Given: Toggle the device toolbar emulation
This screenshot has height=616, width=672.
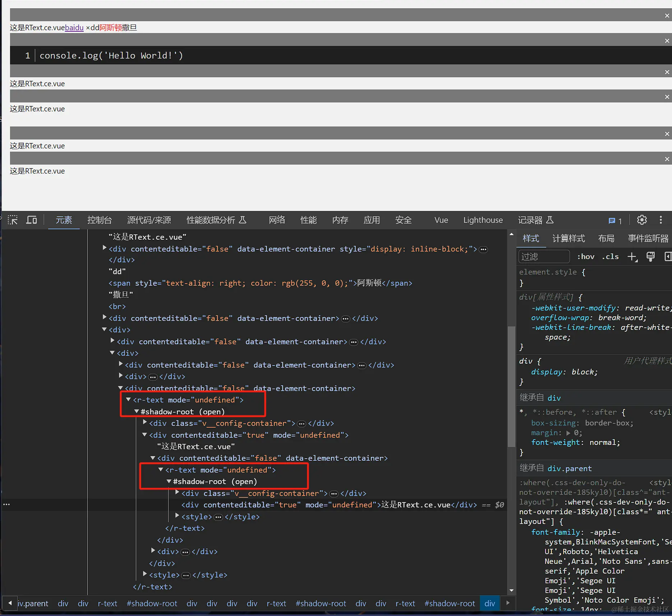Looking at the screenshot, I should pyautogui.click(x=32, y=220).
